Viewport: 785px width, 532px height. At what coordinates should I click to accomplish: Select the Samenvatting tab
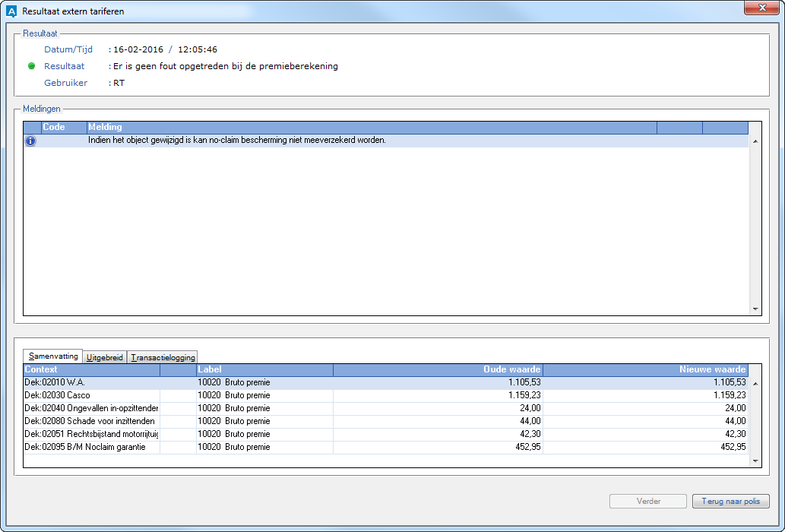tap(53, 356)
